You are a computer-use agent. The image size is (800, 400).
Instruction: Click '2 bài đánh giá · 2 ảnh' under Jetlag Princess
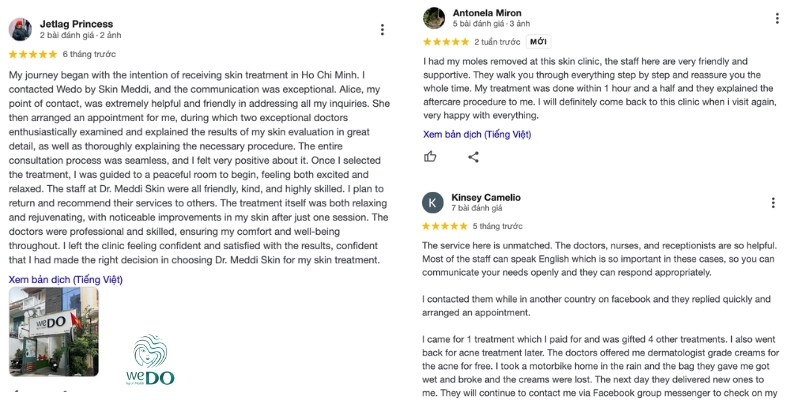pyautogui.click(x=81, y=35)
